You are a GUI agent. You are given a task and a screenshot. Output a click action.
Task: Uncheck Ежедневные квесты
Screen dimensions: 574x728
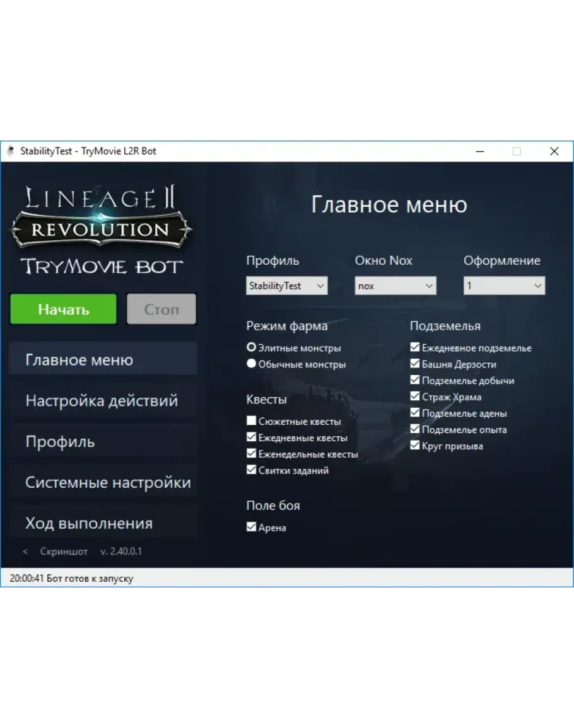point(252,437)
